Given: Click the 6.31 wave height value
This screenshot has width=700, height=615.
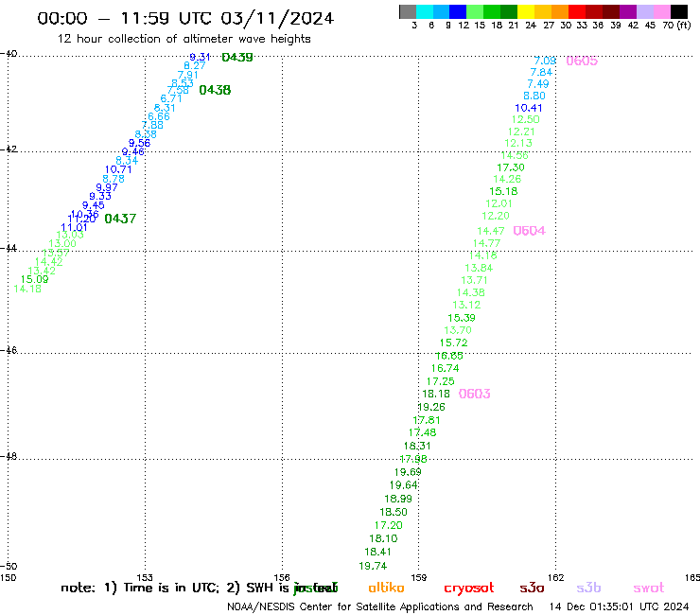Looking at the screenshot, I should pyautogui.click(x=165, y=108).
